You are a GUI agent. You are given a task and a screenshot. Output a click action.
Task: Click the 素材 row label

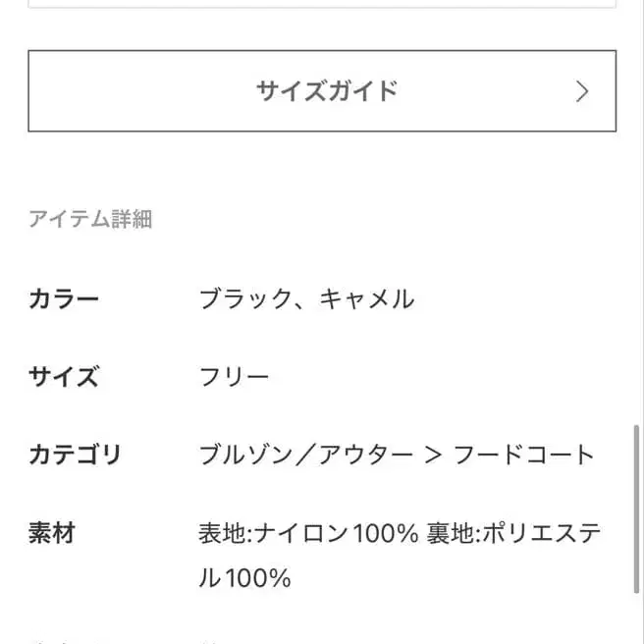coord(52,534)
